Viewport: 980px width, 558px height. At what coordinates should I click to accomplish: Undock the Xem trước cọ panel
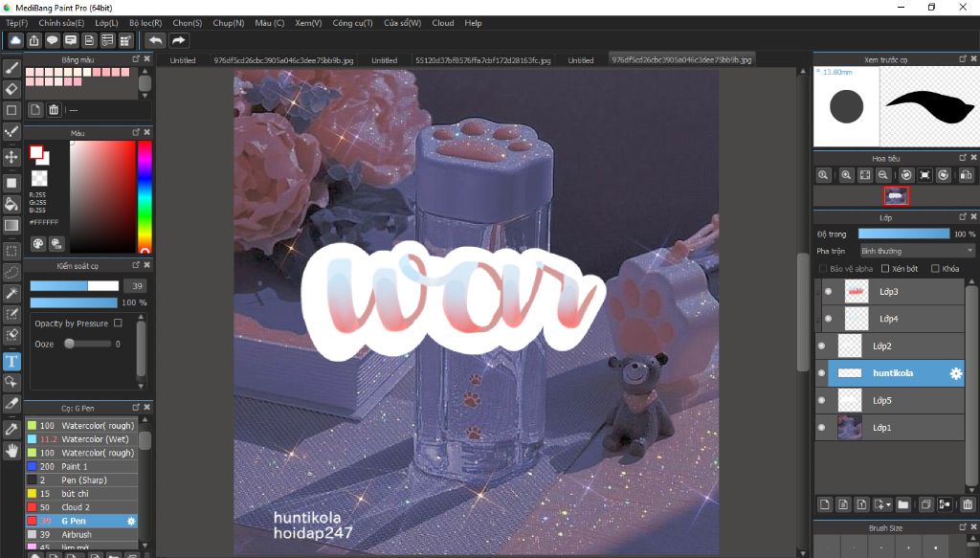(963, 58)
